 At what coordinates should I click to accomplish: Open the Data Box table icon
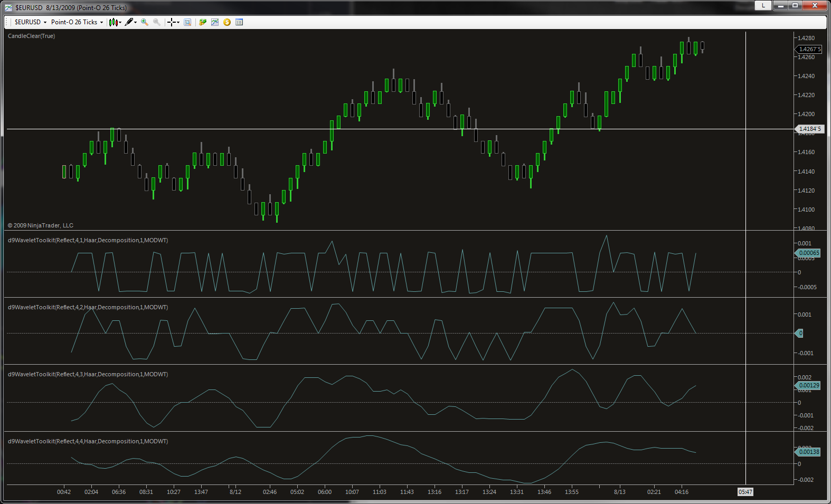(239, 22)
